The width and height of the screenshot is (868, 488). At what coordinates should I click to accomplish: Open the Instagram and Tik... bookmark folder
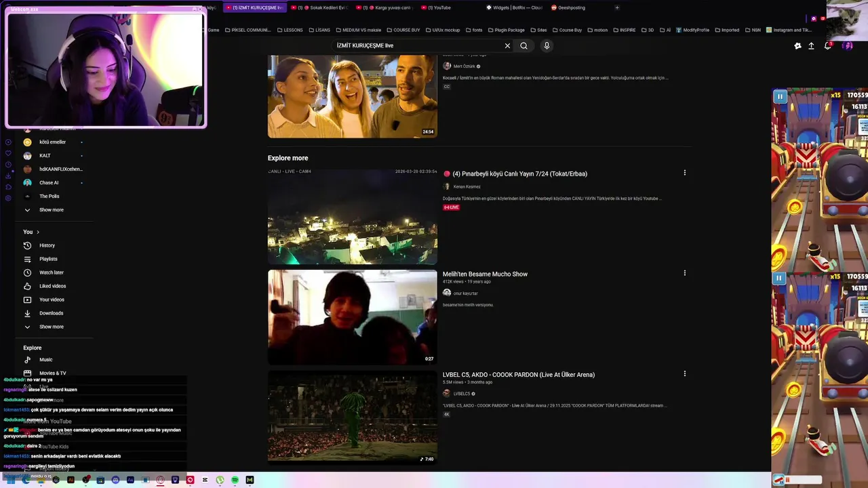point(789,30)
